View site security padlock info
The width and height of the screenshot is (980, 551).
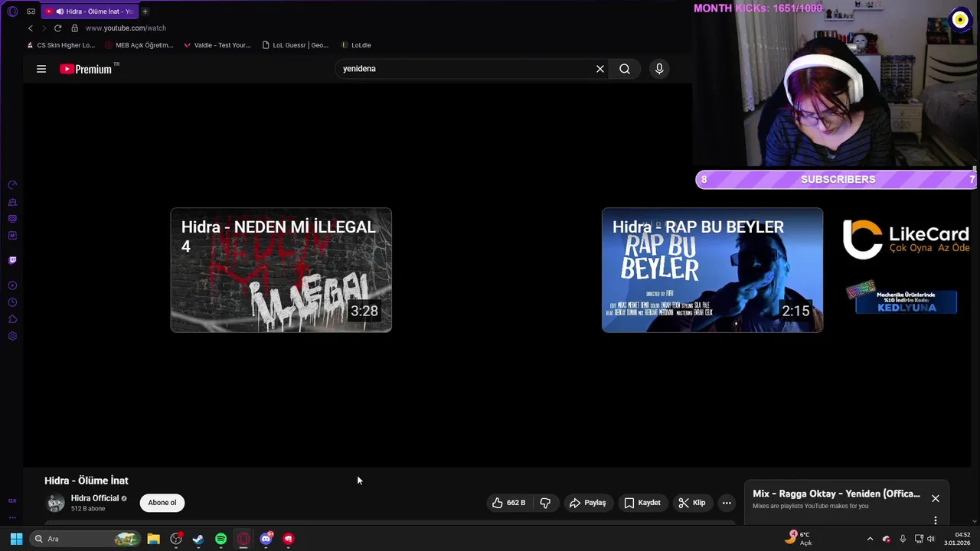74,28
